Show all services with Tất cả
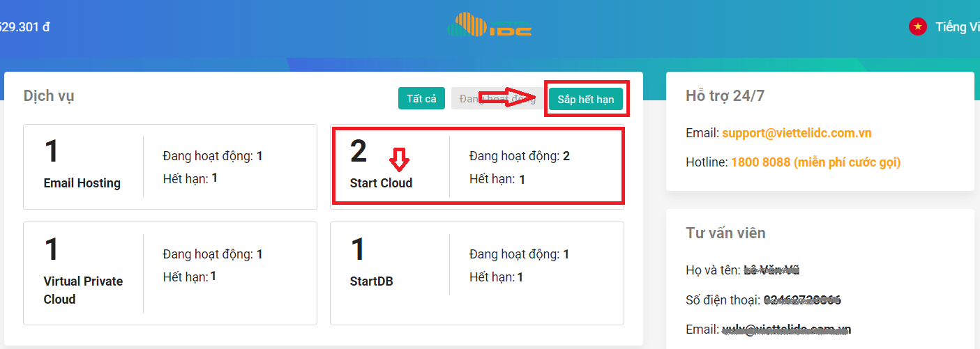This screenshot has height=349, width=980. [x=421, y=99]
